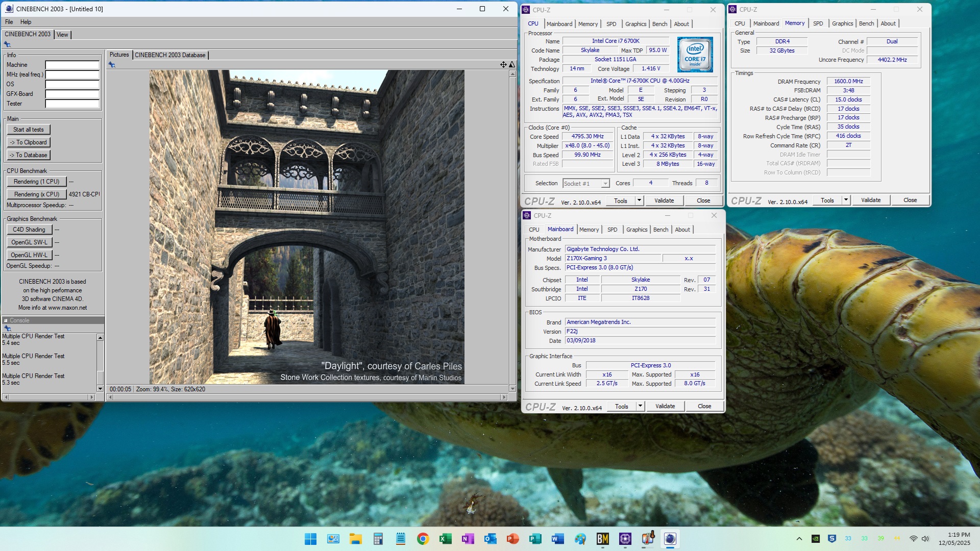Viewport: 980px width, 551px height.
Task: Click the NVIDIA tray icon
Action: pyautogui.click(x=816, y=539)
